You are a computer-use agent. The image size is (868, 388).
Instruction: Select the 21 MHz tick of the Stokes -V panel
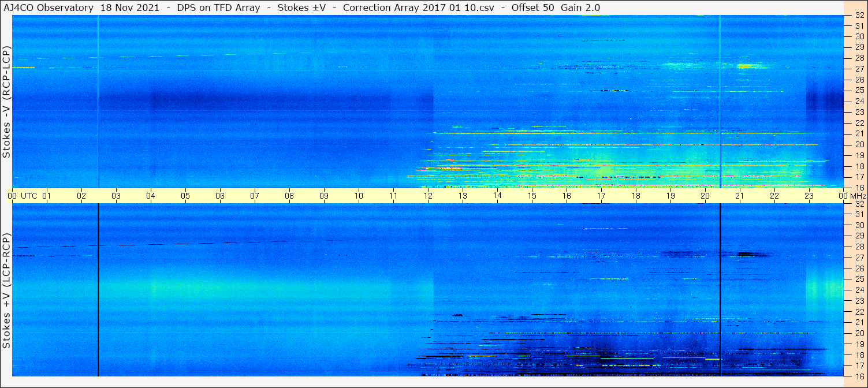(859, 133)
